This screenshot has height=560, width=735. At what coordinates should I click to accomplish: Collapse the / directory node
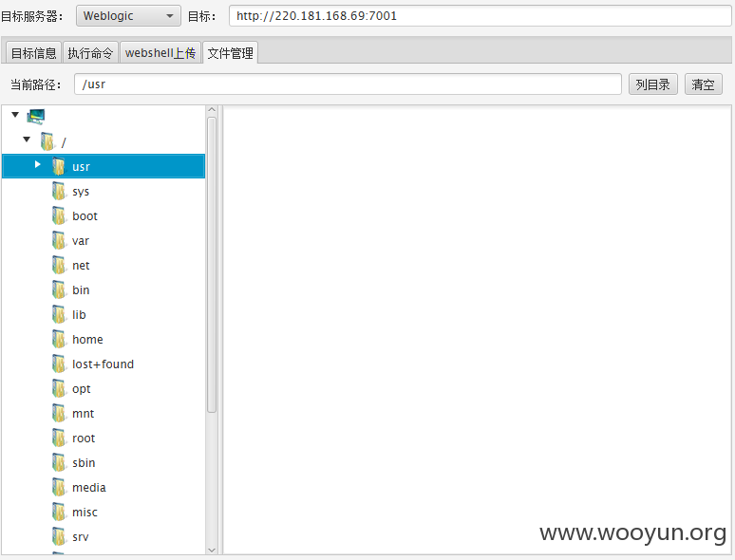point(27,140)
